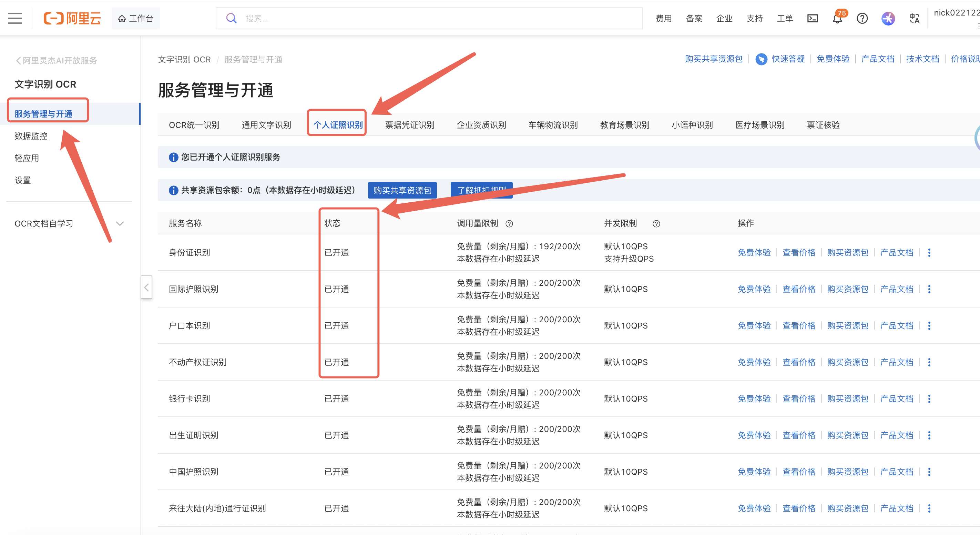Expand the OCR文档自学习 sidebar section
This screenshot has height=535, width=980.
(120, 224)
